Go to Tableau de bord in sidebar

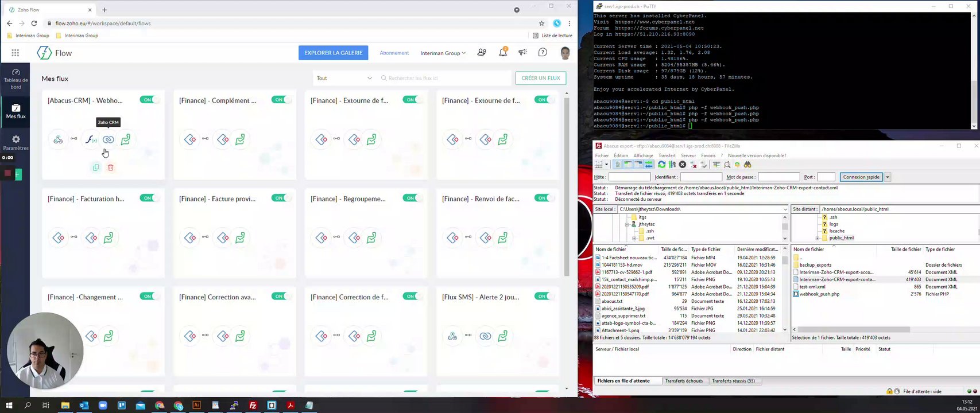pyautogui.click(x=16, y=79)
